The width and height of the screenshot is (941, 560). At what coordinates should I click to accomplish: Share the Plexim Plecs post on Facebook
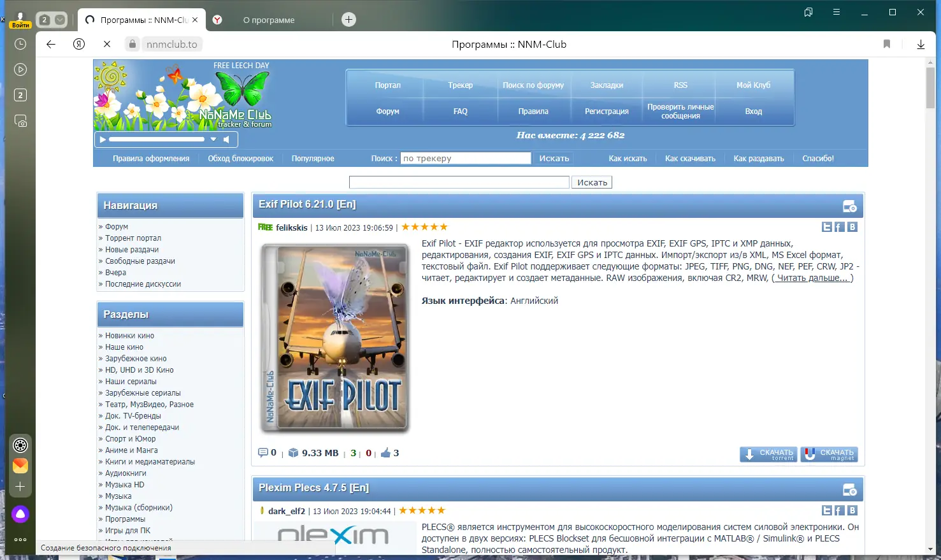[x=840, y=510]
